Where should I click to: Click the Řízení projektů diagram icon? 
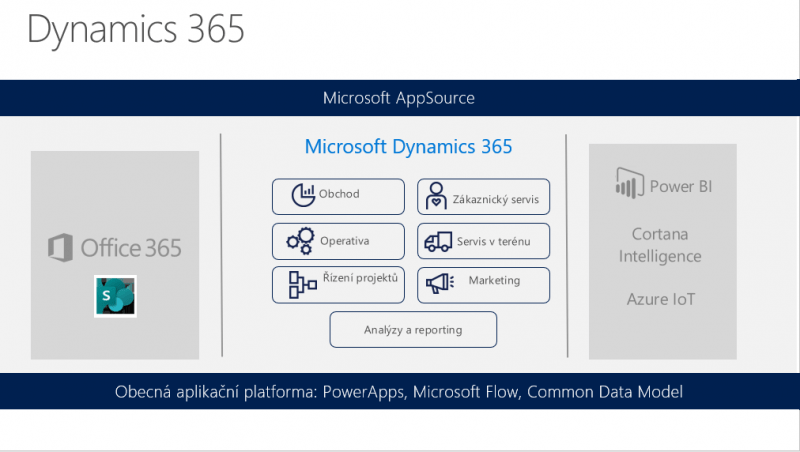click(x=303, y=285)
